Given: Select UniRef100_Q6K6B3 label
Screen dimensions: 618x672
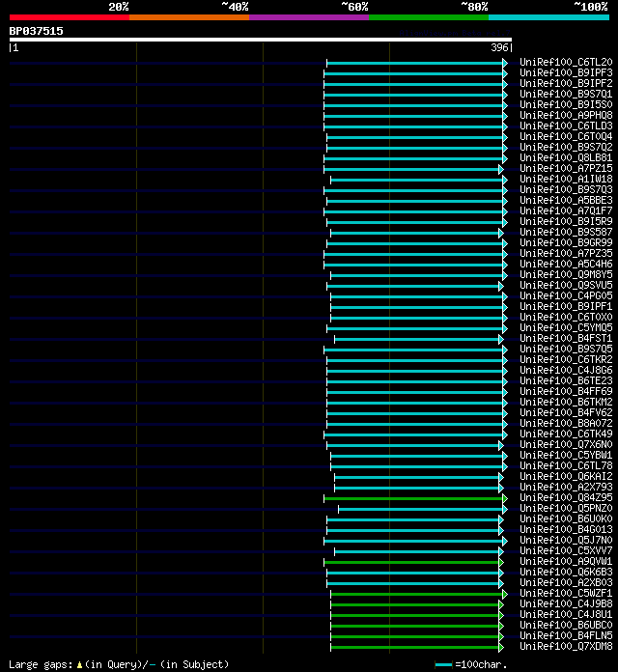Looking at the screenshot, I should pyautogui.click(x=566, y=573).
